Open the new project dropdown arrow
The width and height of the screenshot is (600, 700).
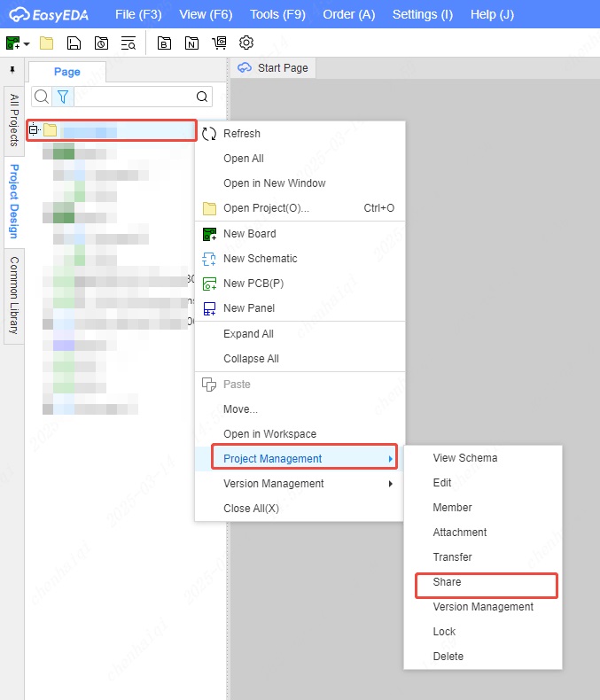click(x=27, y=43)
